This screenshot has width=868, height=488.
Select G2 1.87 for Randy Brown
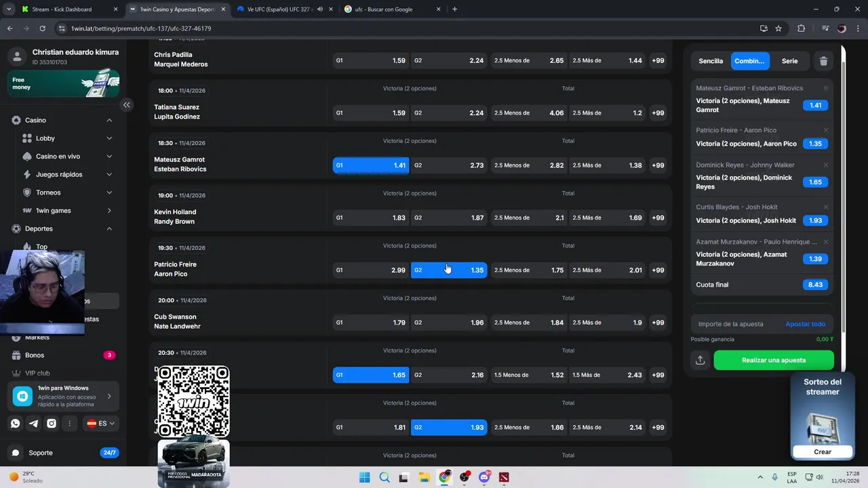point(449,218)
